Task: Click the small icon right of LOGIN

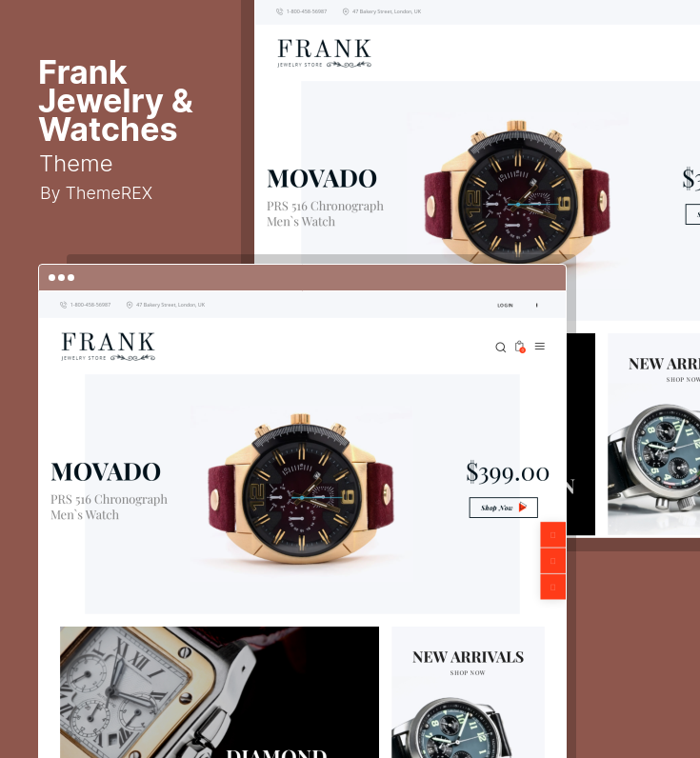Action: click(x=536, y=305)
